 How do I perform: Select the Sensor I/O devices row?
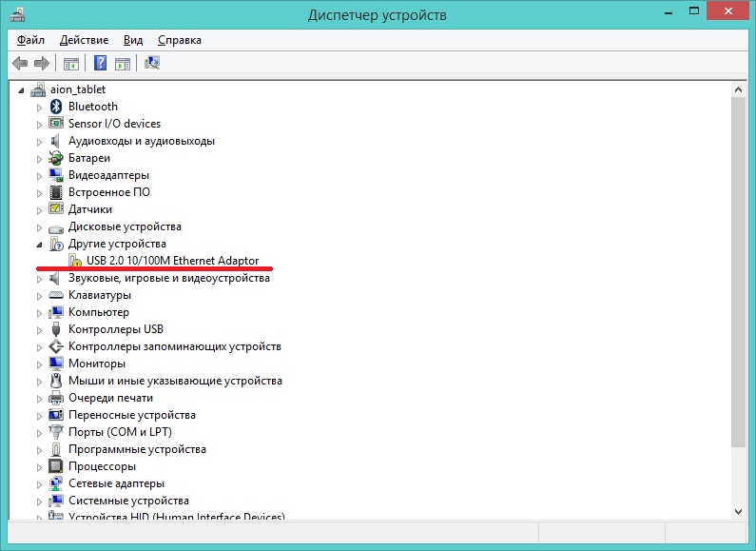[114, 124]
